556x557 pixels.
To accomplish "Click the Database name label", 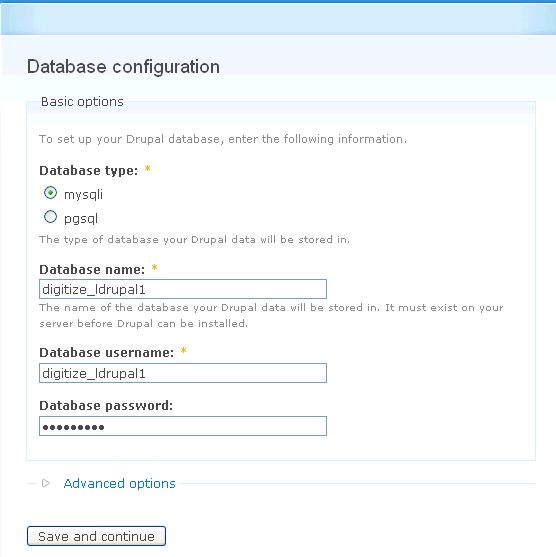I will 92,270.
